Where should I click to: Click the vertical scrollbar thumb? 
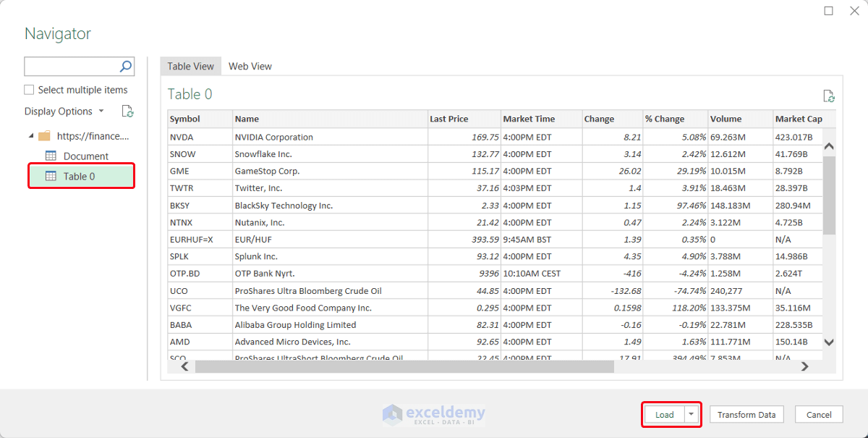[830, 194]
